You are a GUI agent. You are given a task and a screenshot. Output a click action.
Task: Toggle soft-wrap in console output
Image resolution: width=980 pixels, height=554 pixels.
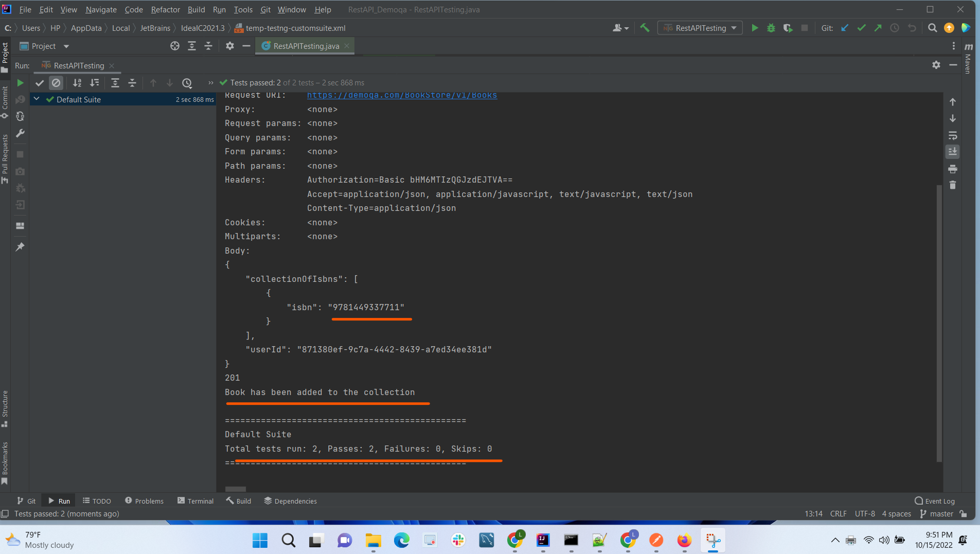click(x=953, y=136)
